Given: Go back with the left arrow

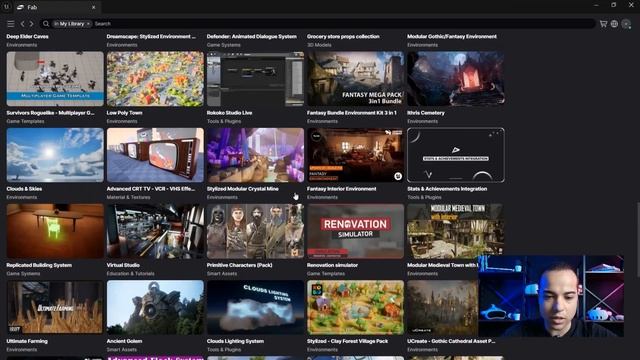Looking at the screenshot, I should 23,24.
